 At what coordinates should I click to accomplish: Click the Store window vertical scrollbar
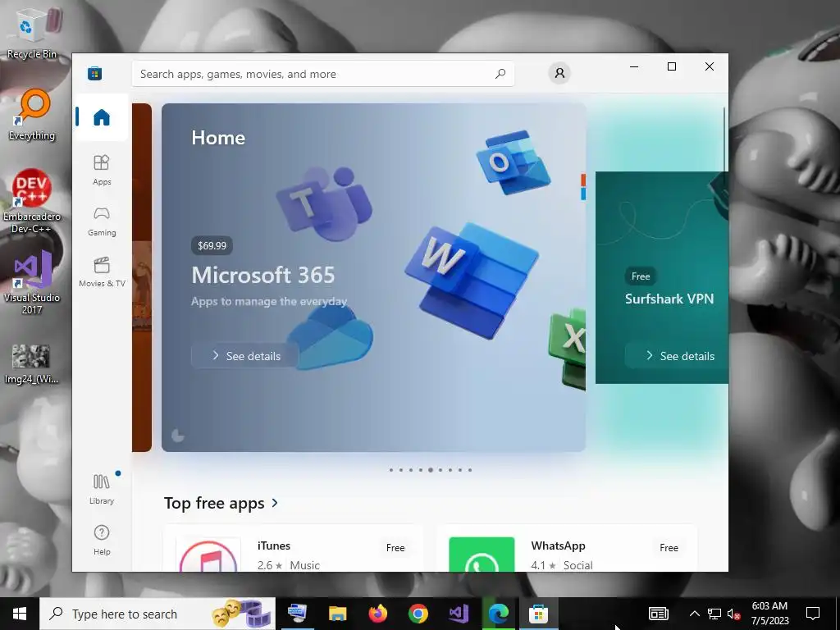724,139
